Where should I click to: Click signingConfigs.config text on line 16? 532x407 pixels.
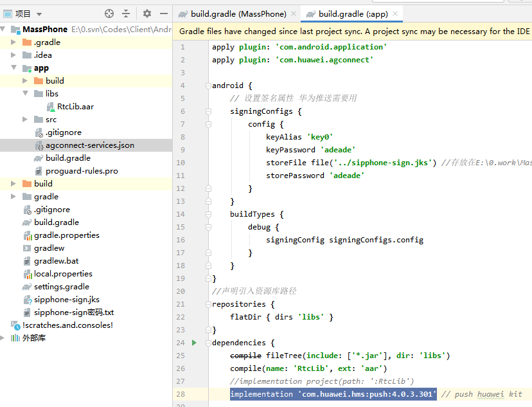point(376,240)
